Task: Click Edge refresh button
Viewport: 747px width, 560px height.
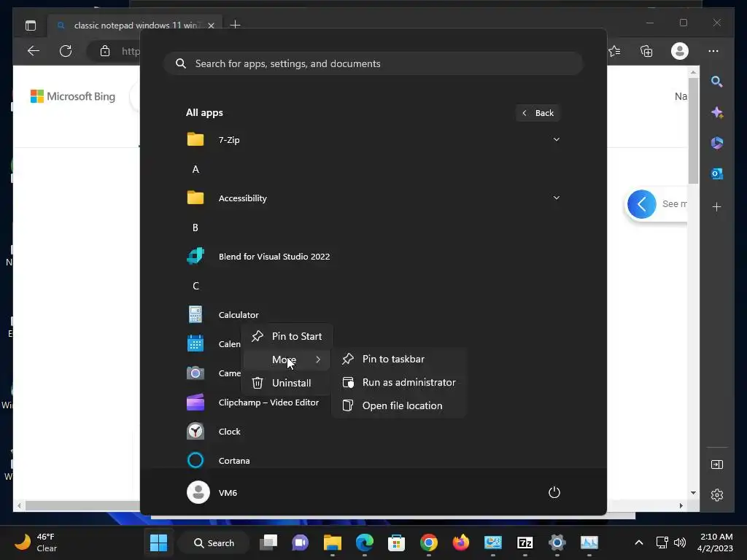Action: (66, 51)
